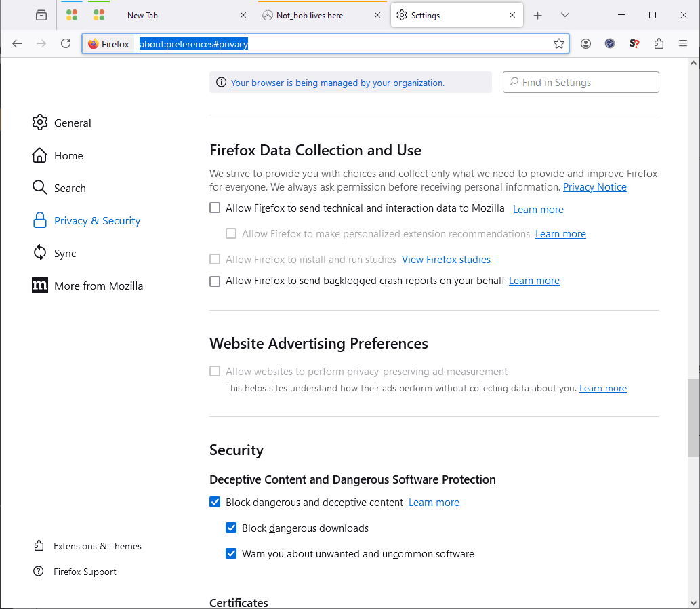Switch to the New Tab tab
The width and height of the screenshot is (700, 609).
pyautogui.click(x=183, y=15)
